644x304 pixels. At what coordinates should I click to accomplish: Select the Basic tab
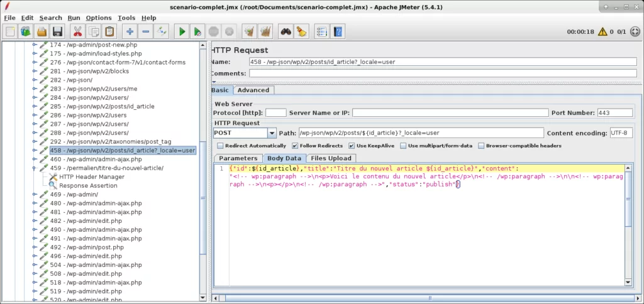tap(221, 90)
